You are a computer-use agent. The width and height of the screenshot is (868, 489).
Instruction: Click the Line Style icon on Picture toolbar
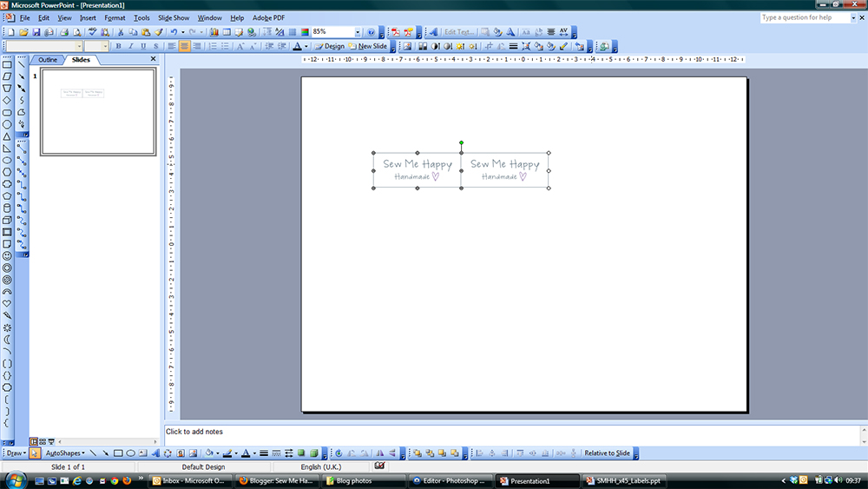[x=513, y=47]
